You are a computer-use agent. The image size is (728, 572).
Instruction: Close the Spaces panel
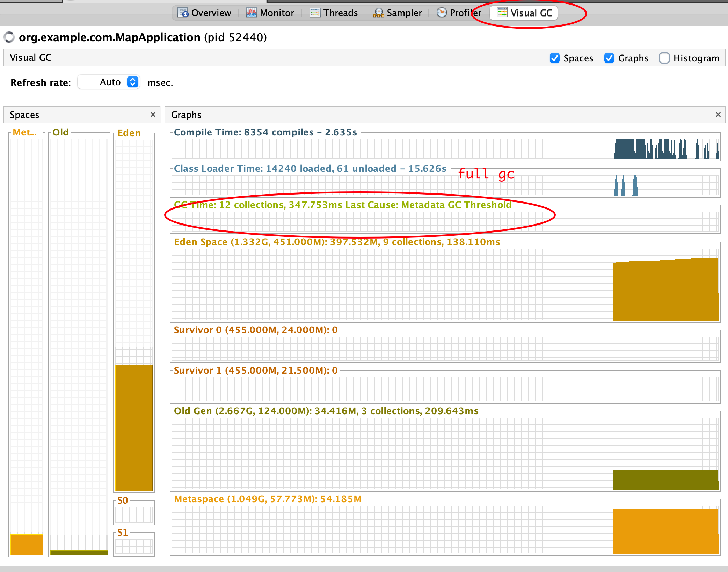(x=153, y=115)
